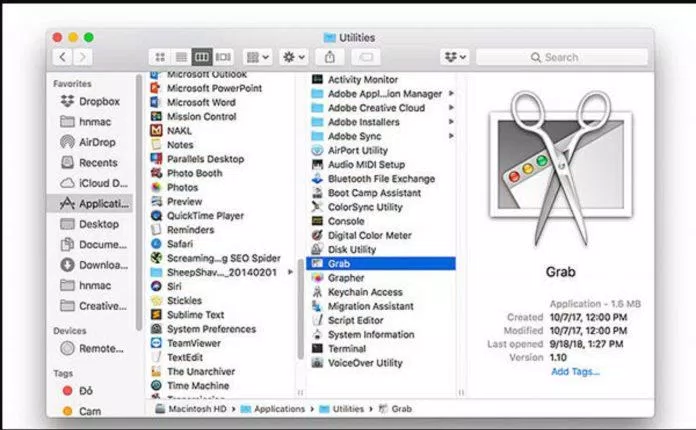The height and width of the screenshot is (430, 696).
Task: Switch to icon view mode
Action: 159,57
